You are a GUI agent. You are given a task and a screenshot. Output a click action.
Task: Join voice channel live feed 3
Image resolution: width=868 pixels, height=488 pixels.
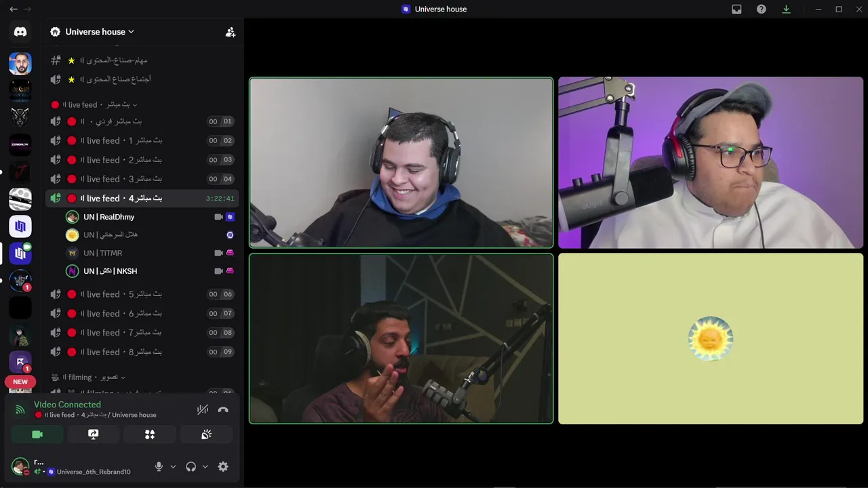(142, 179)
